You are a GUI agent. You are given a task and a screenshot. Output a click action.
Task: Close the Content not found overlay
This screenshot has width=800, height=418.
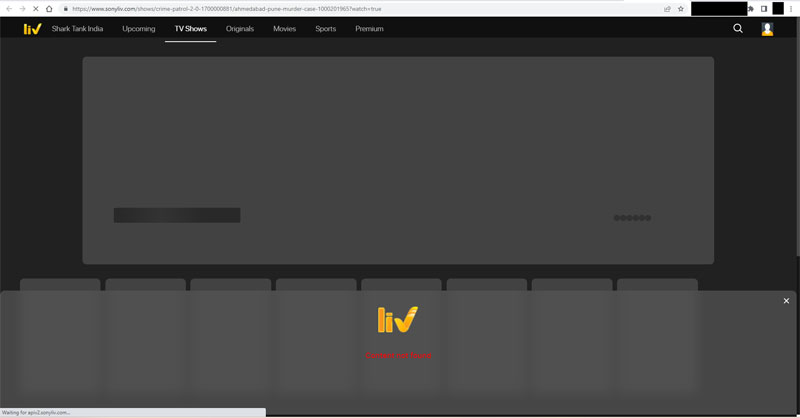tap(786, 301)
